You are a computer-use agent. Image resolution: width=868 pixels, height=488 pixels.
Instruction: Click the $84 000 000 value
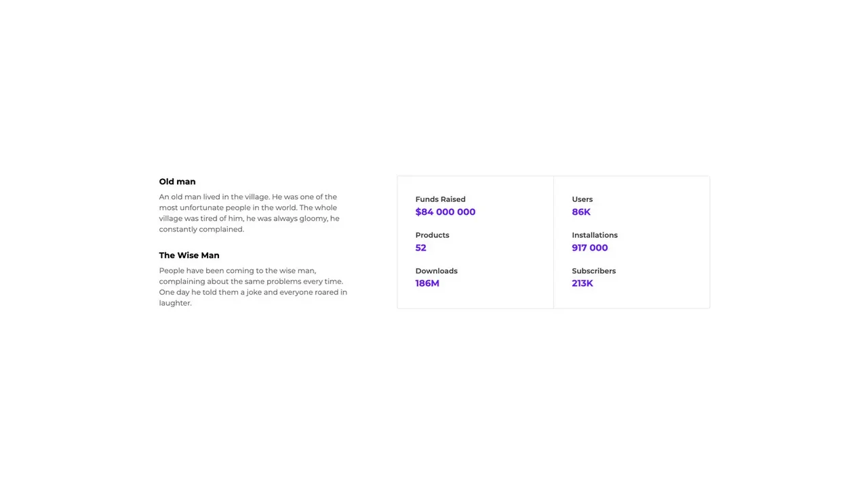[x=445, y=212]
